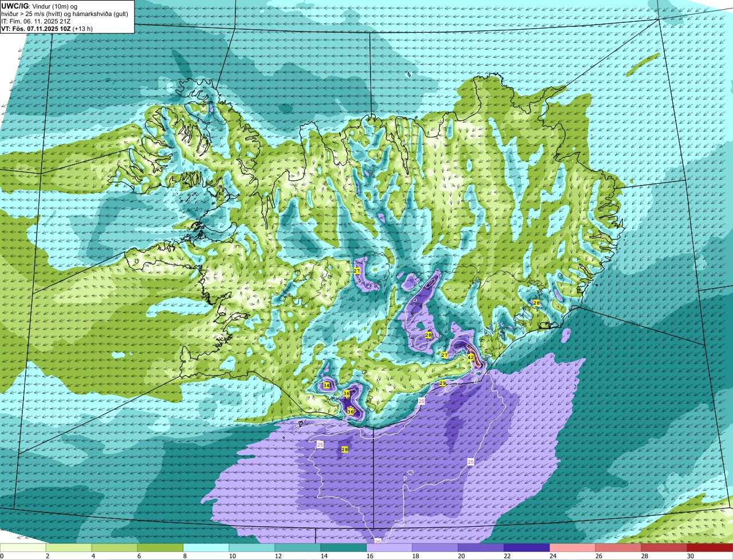
Task: Select the 20–22 m/s violet legend swatch
Action: pos(481,548)
